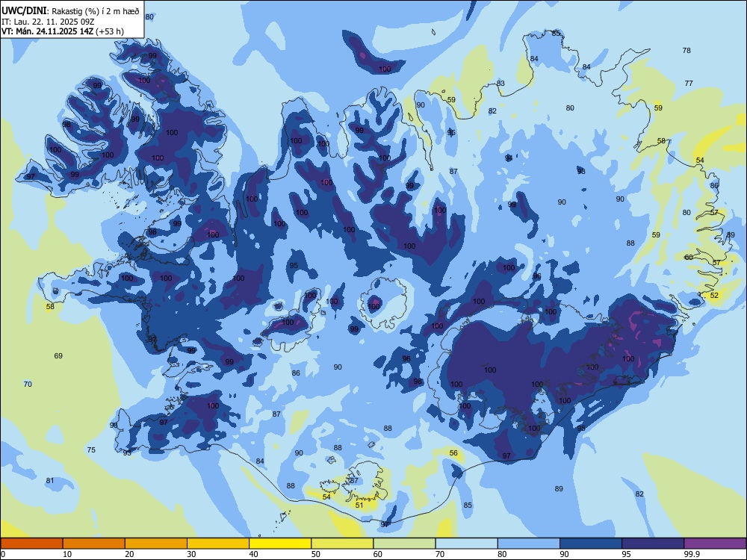Click the 70–80 pale blue legend swatch
Image resolution: width=747 pixels, height=560 pixels.
pos(466,544)
